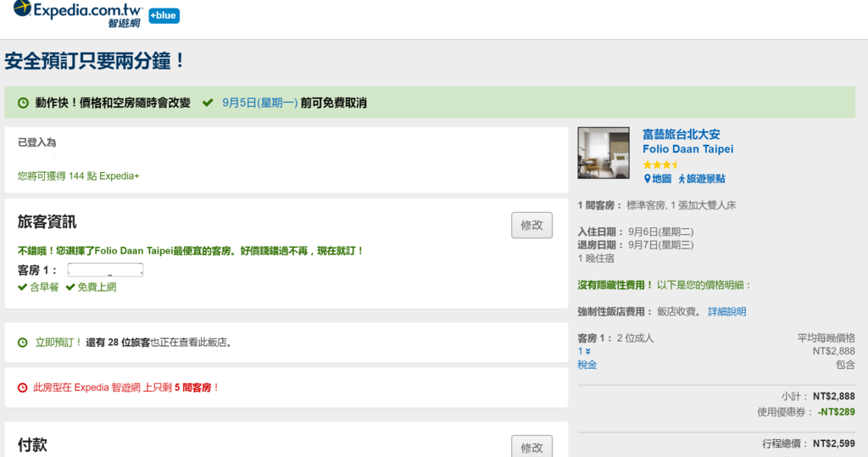
Task: Click the +blue membership badge
Action: pyautogui.click(x=164, y=15)
